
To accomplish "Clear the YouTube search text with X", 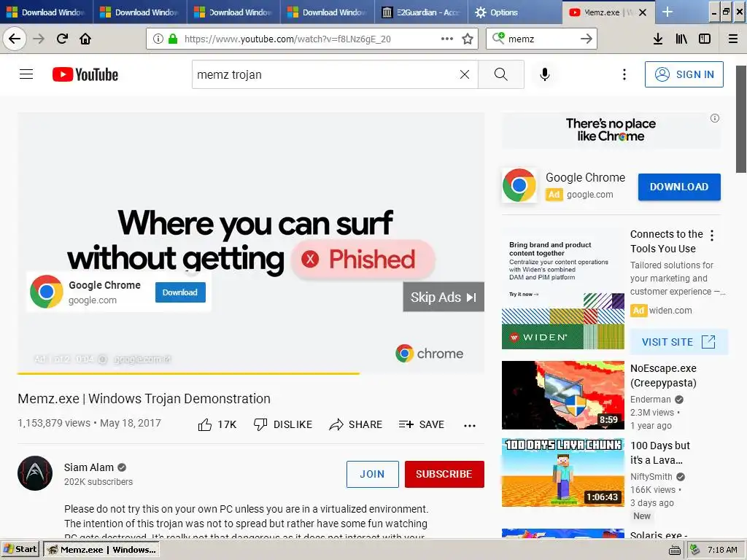I will point(465,74).
